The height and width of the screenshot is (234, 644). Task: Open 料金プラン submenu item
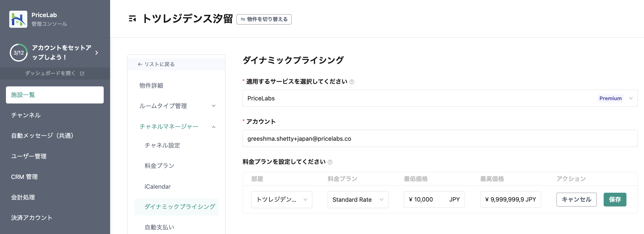click(x=159, y=166)
